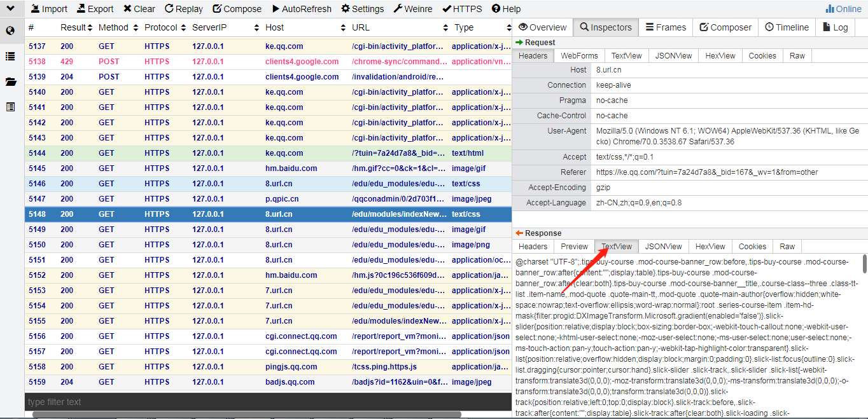868x419 pixels.
Task: Click the response text vertical scrollbar
Action: click(x=864, y=264)
